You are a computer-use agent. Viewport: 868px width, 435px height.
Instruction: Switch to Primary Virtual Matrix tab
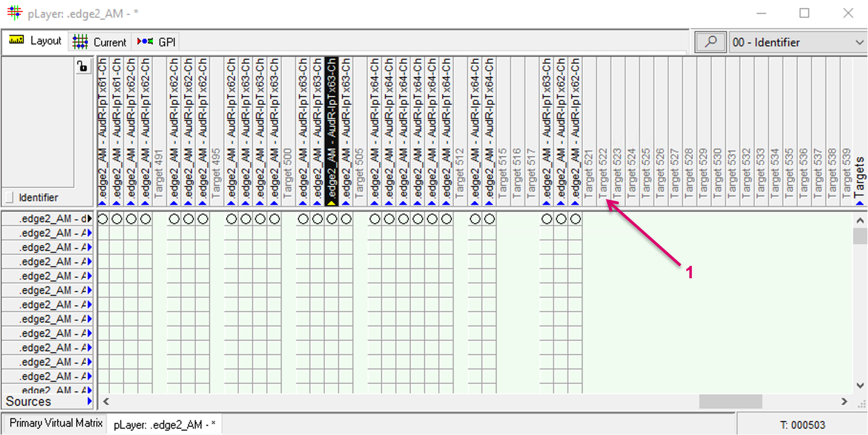(56, 423)
